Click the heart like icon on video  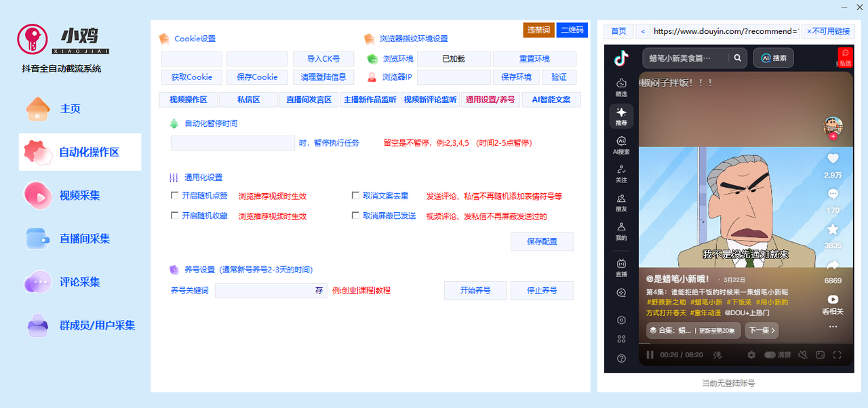pos(833,159)
